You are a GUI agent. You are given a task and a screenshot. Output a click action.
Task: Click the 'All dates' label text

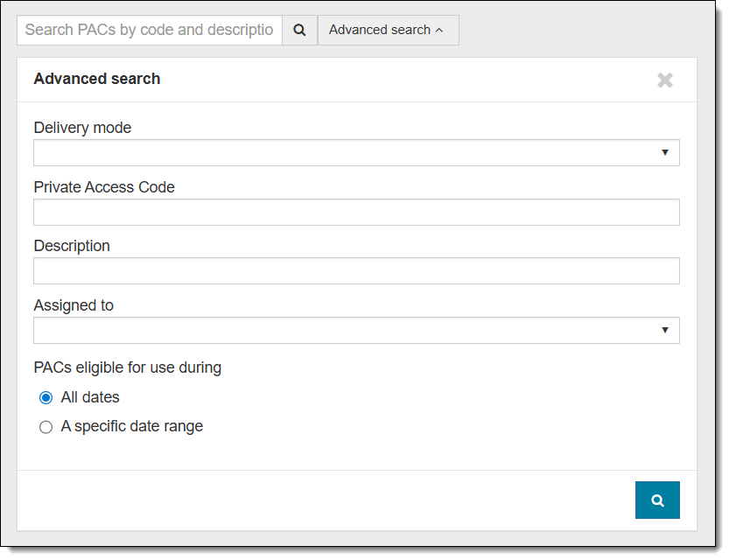point(90,397)
